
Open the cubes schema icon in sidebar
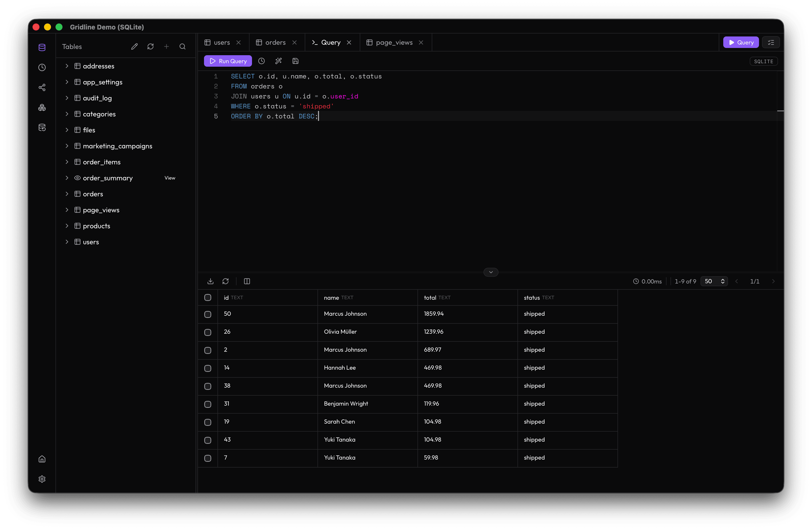click(x=42, y=108)
